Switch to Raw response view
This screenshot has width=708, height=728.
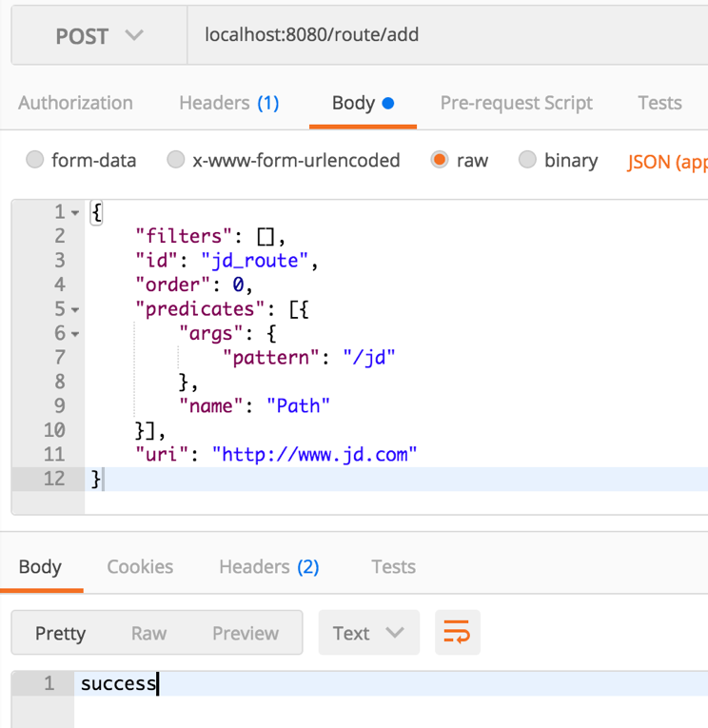click(148, 633)
